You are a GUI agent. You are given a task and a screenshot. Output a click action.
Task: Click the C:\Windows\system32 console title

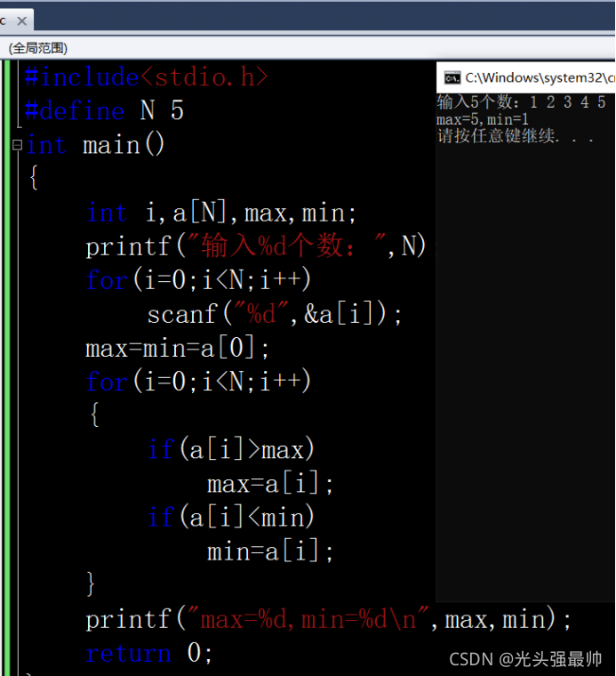[x=540, y=77]
